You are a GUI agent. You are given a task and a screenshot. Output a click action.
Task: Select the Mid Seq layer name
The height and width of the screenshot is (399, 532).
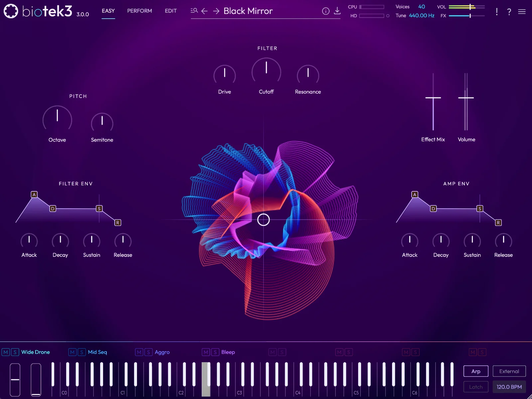tap(97, 352)
